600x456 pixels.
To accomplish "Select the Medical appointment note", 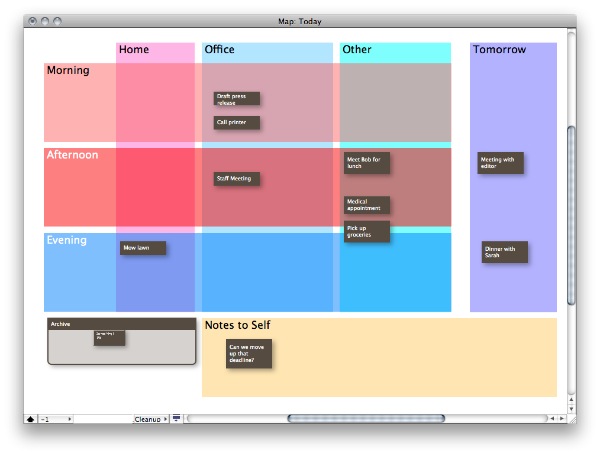I will (x=366, y=204).
